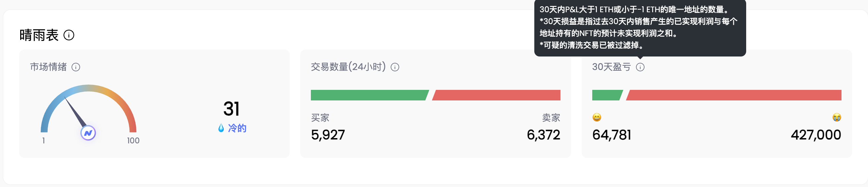This screenshot has height=187, width=868.
Task: Click the sellers count 6,372
Action: tap(543, 135)
